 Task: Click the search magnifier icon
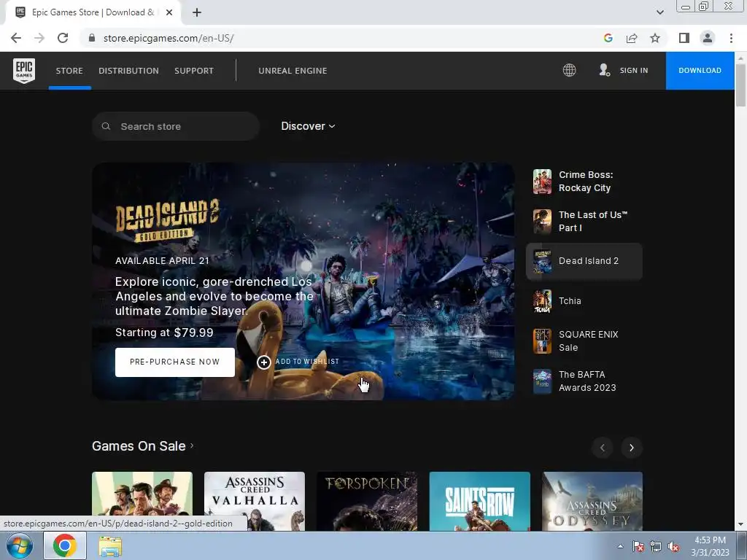point(107,126)
